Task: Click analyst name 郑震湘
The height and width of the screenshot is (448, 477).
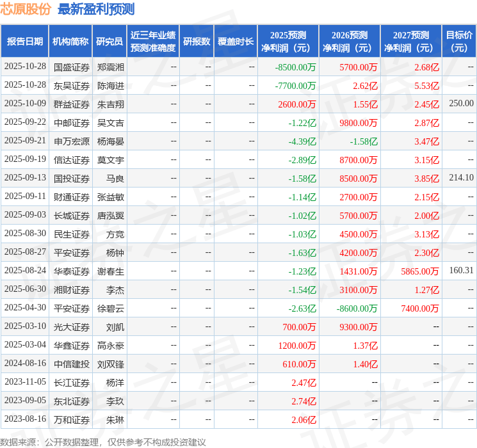Action: click(x=110, y=67)
